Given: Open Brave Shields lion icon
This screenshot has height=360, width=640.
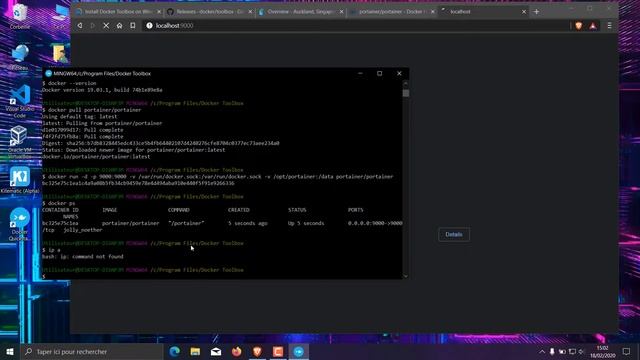Looking at the screenshot, I should (x=579, y=26).
